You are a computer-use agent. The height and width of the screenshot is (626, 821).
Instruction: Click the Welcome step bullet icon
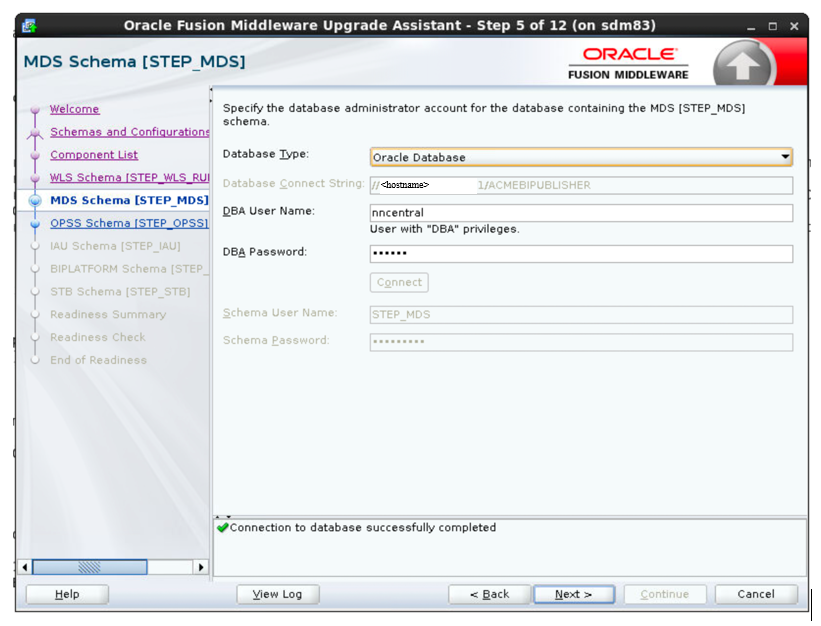click(x=35, y=109)
